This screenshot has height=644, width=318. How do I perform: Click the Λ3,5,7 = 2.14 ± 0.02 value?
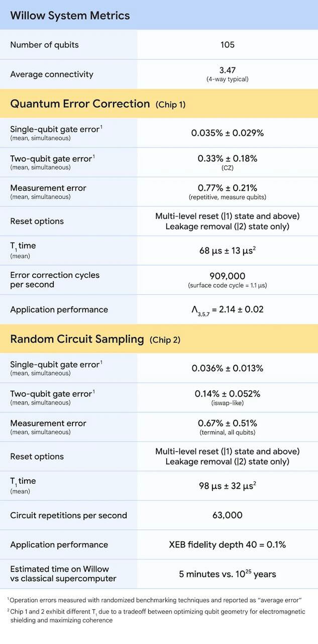point(227,309)
